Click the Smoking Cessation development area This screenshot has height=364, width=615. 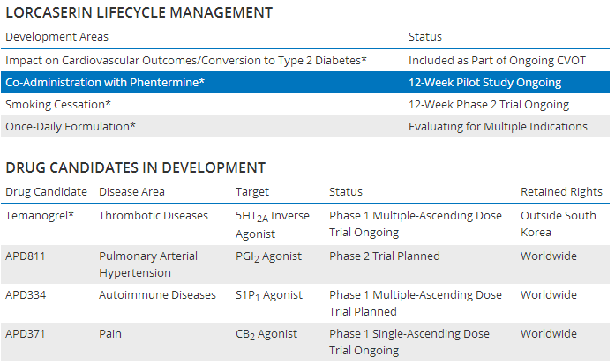[x=58, y=105]
